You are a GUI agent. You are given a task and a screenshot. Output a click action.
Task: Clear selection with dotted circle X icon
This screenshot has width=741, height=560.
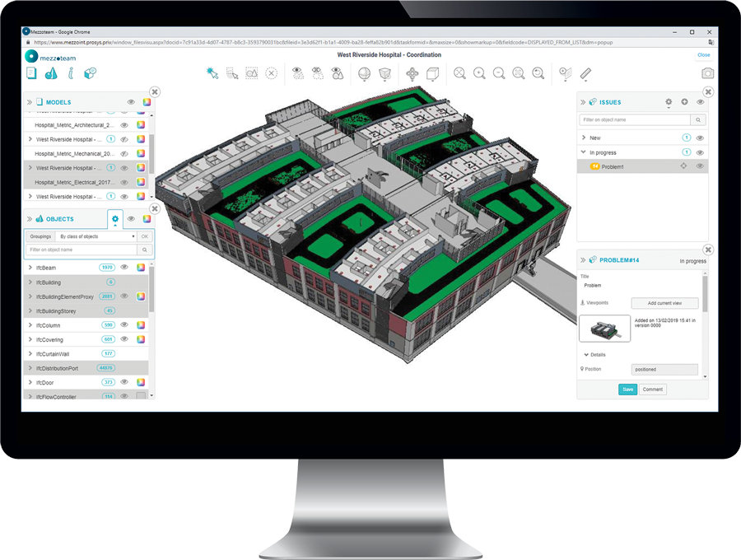[271, 73]
